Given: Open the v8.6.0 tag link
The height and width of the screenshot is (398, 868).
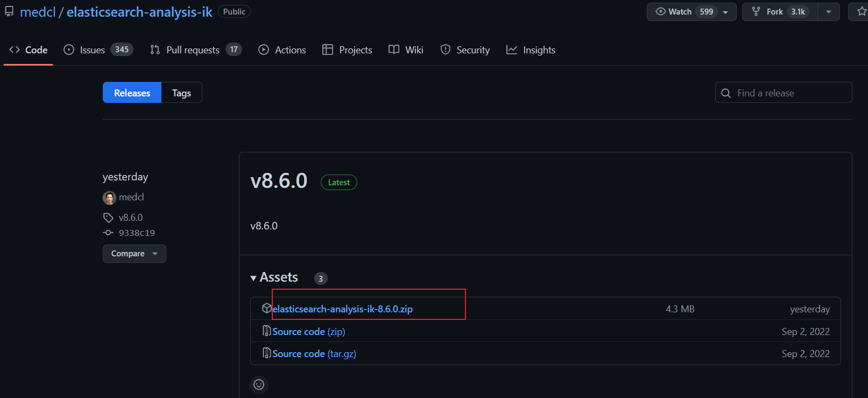Looking at the screenshot, I should (x=131, y=218).
